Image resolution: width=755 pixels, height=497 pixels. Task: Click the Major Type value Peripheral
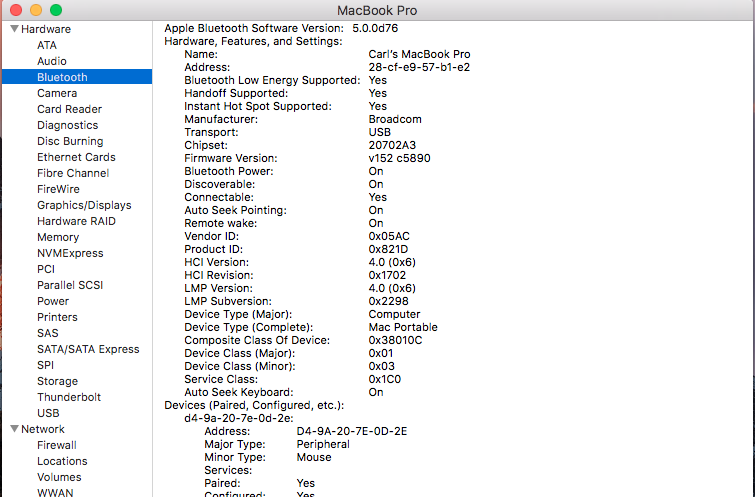[323, 444]
